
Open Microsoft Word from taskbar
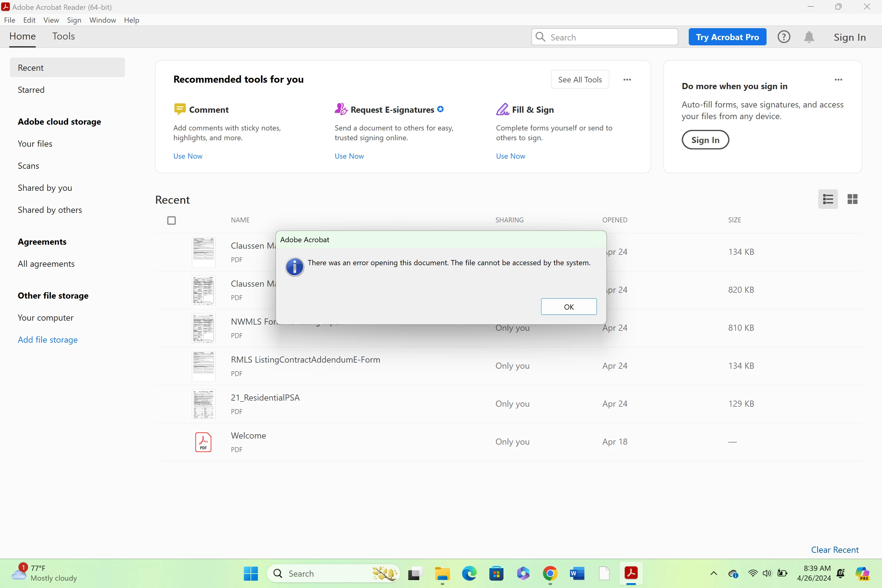click(x=577, y=573)
